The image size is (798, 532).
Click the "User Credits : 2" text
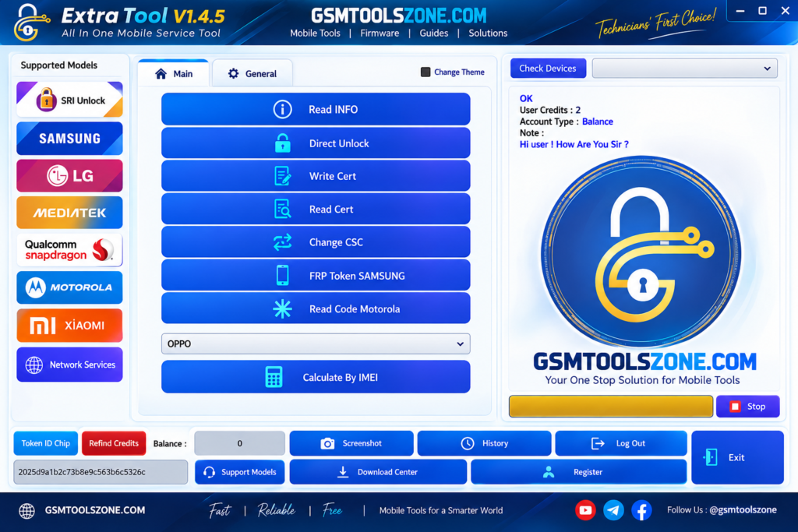coord(550,110)
